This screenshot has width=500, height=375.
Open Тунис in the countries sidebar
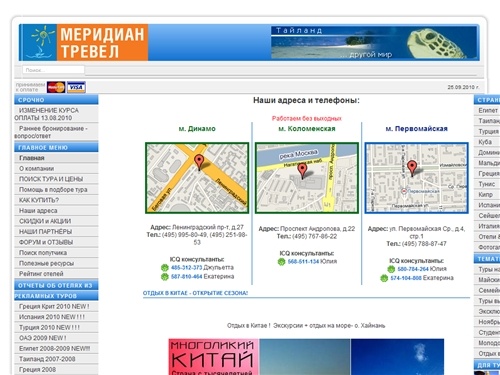click(x=487, y=184)
